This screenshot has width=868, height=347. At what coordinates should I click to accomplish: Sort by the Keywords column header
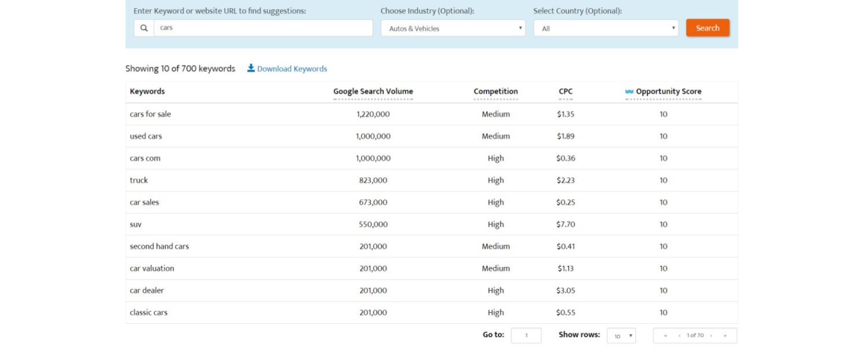coord(146,91)
